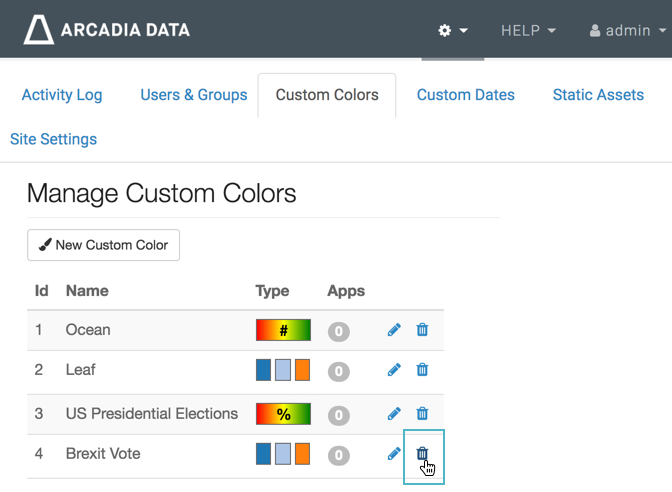The height and width of the screenshot is (492, 672).
Task: Select the Static Assets tab
Action: point(598,95)
